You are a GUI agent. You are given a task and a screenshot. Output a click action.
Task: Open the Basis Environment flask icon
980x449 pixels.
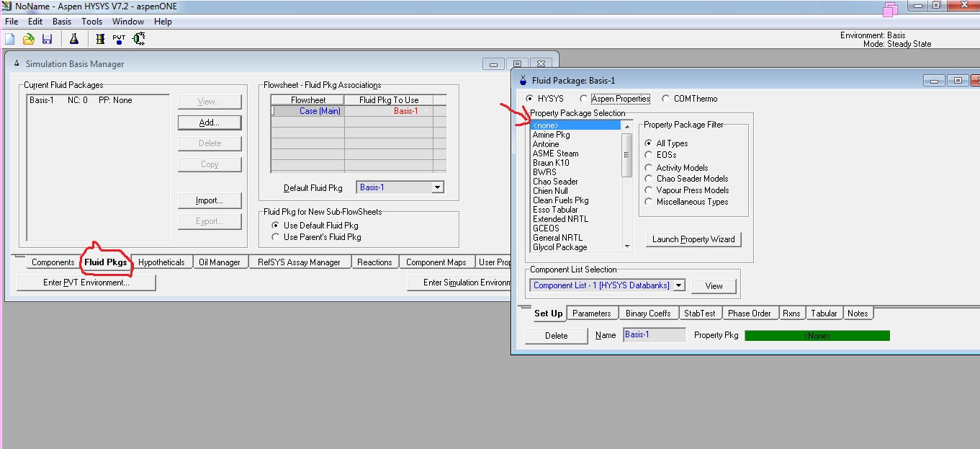click(74, 38)
